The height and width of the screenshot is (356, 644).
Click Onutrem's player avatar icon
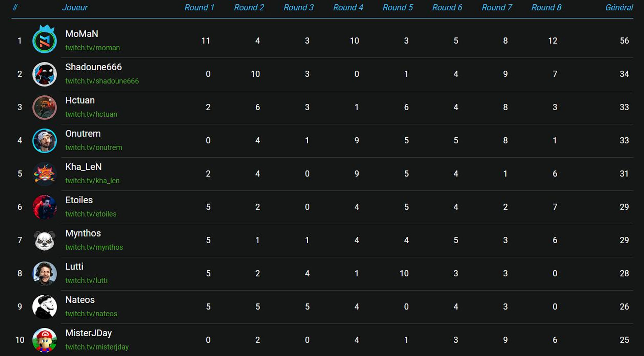coord(44,140)
